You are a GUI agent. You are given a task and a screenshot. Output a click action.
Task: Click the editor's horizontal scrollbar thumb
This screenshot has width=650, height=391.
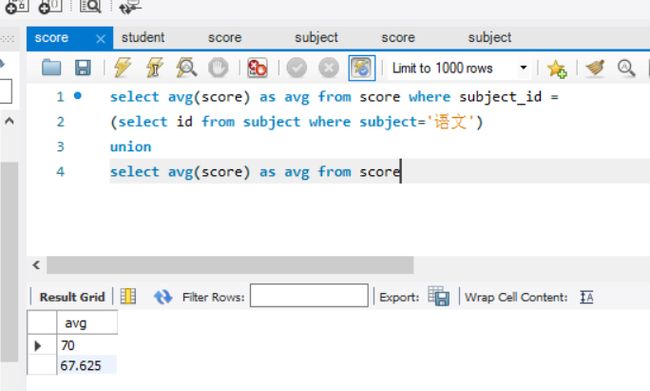coord(230,265)
